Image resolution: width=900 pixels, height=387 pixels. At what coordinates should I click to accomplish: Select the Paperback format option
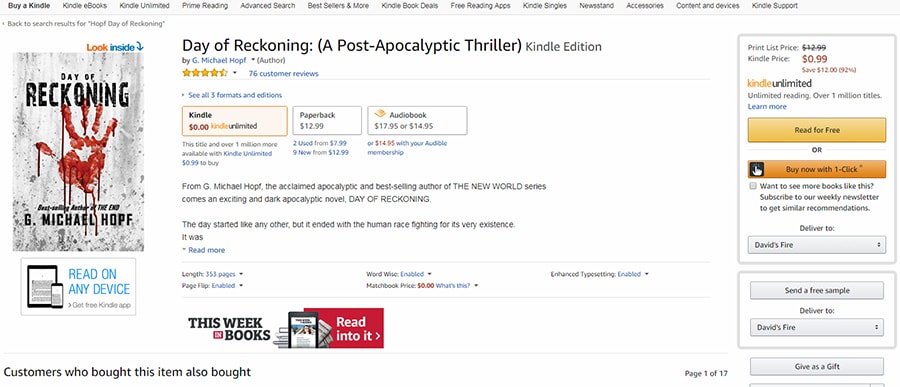click(x=327, y=121)
